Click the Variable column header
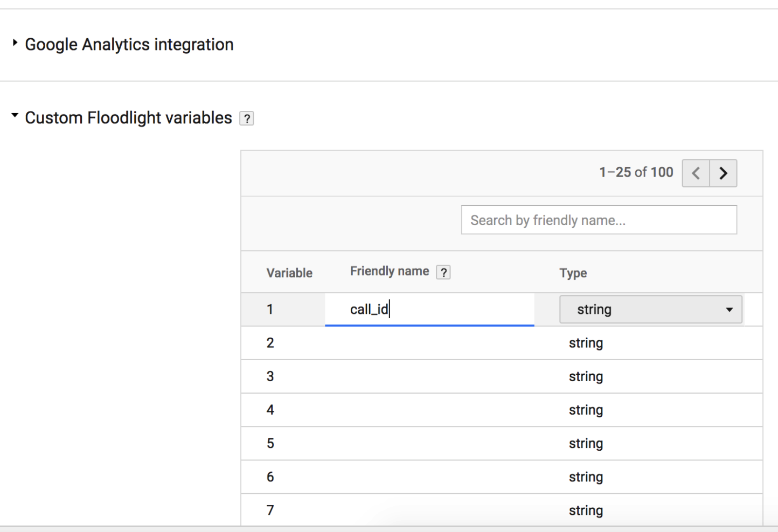Screen dimensions: 778x532 click(289, 273)
